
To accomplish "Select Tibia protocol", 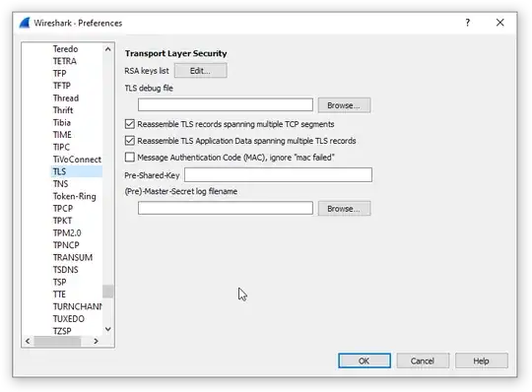I will point(62,122).
